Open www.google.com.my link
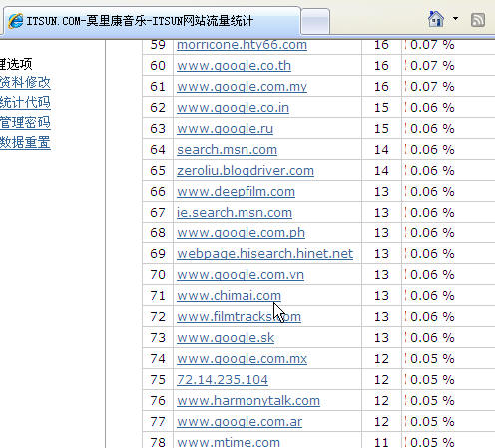 coord(242,87)
